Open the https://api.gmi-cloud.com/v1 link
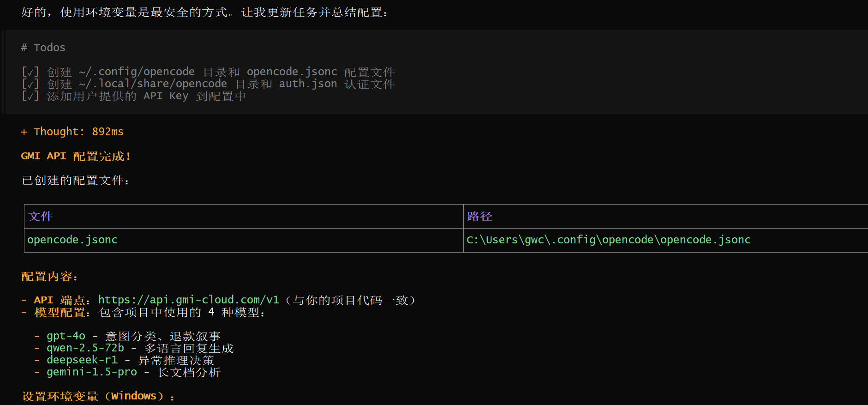Image resolution: width=868 pixels, height=405 pixels. (x=189, y=300)
